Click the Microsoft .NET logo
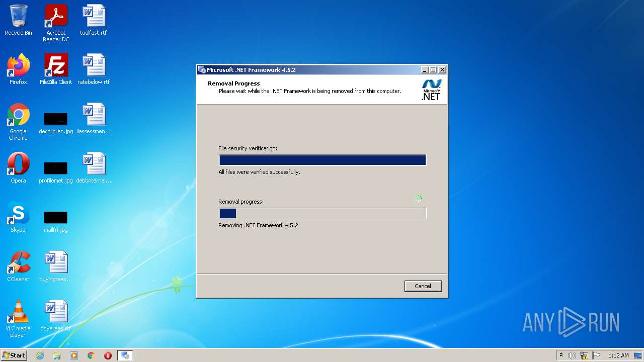 pyautogui.click(x=431, y=90)
